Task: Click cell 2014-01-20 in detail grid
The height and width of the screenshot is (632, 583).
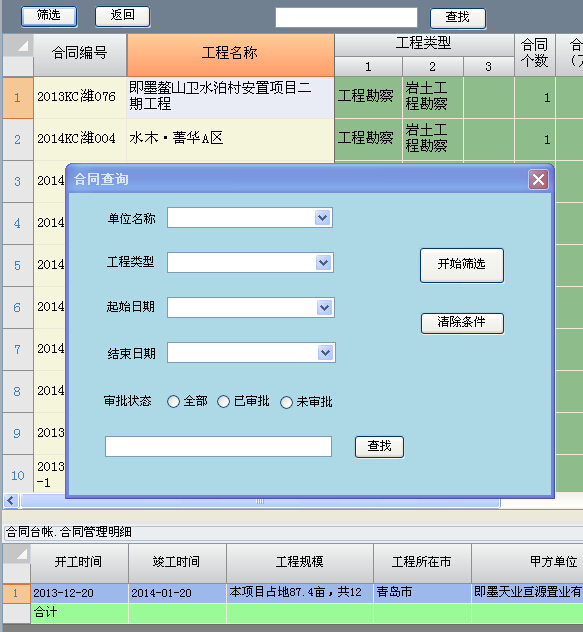Action: pyautogui.click(x=177, y=593)
